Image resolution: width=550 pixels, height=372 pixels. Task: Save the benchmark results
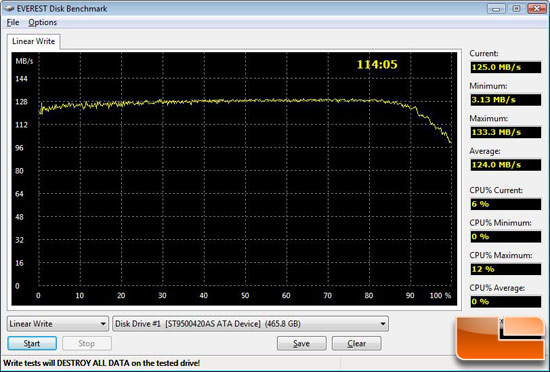301,343
